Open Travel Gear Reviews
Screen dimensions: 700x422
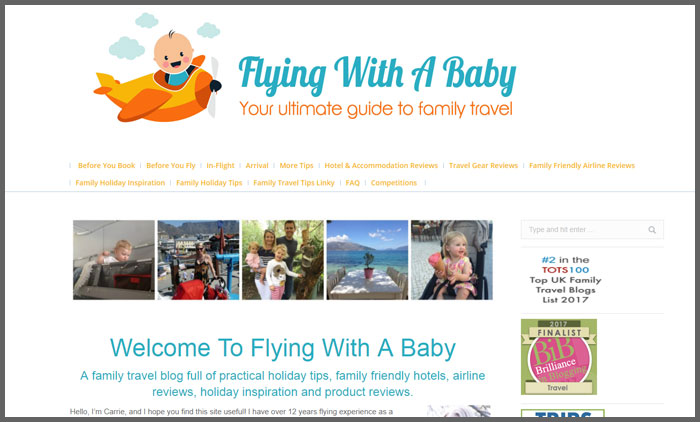[x=483, y=166]
